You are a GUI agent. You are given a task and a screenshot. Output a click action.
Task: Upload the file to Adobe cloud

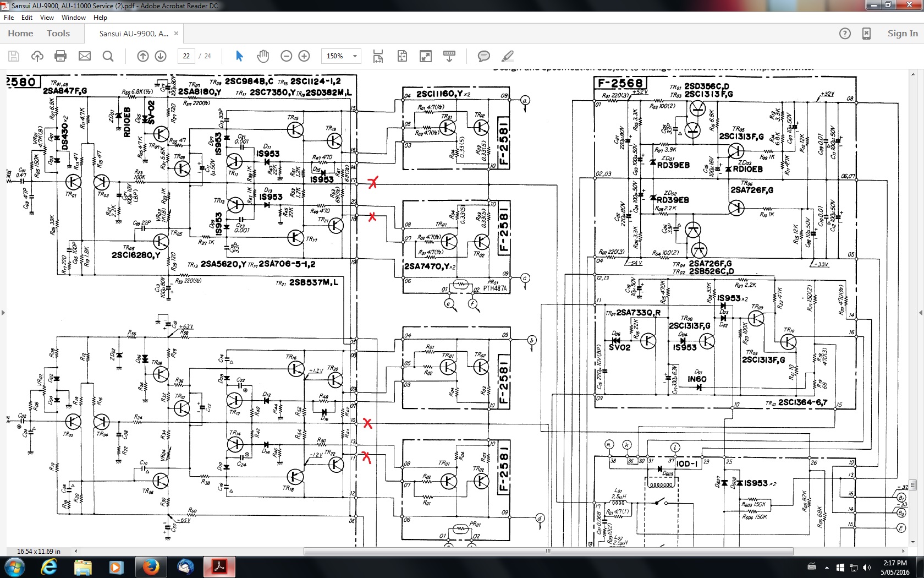point(37,56)
